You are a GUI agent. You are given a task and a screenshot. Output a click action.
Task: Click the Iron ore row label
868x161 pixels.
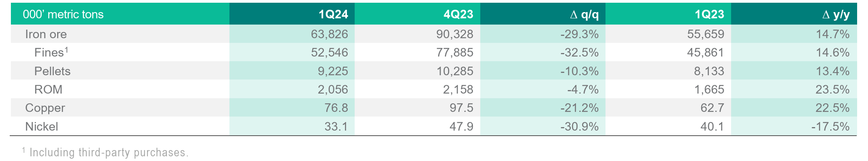pos(46,34)
